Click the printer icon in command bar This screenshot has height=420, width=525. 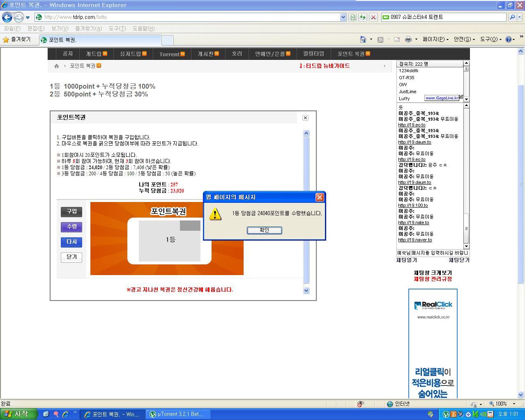408,39
